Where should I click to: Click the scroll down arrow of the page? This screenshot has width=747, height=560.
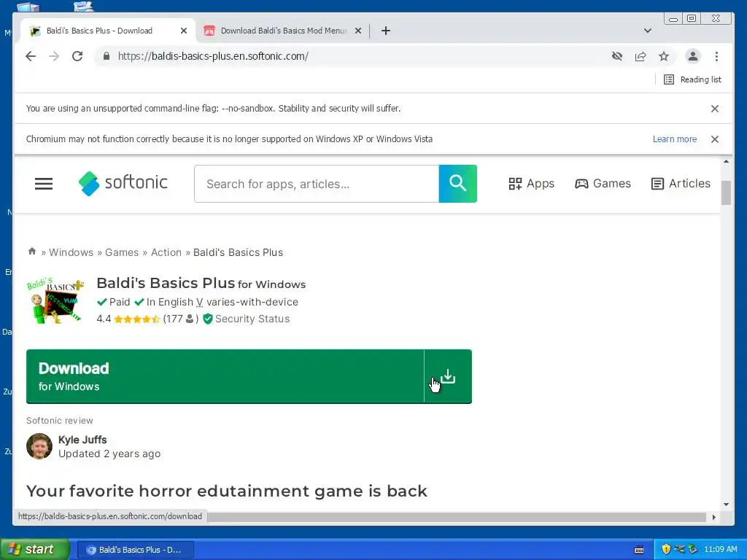[x=726, y=505]
